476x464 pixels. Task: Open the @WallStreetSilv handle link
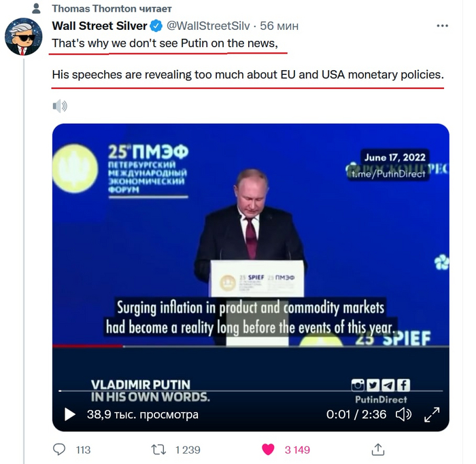click(208, 27)
